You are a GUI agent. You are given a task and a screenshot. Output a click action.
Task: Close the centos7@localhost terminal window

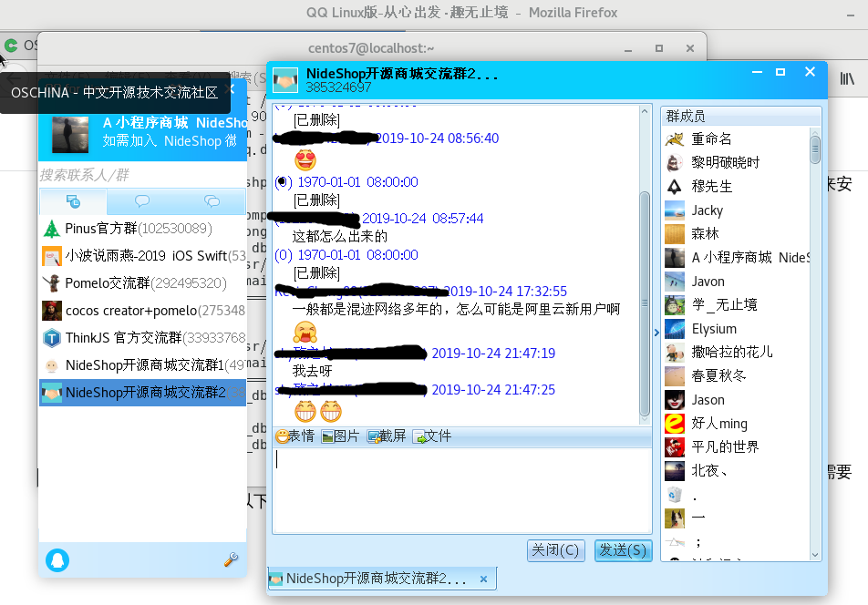689,48
